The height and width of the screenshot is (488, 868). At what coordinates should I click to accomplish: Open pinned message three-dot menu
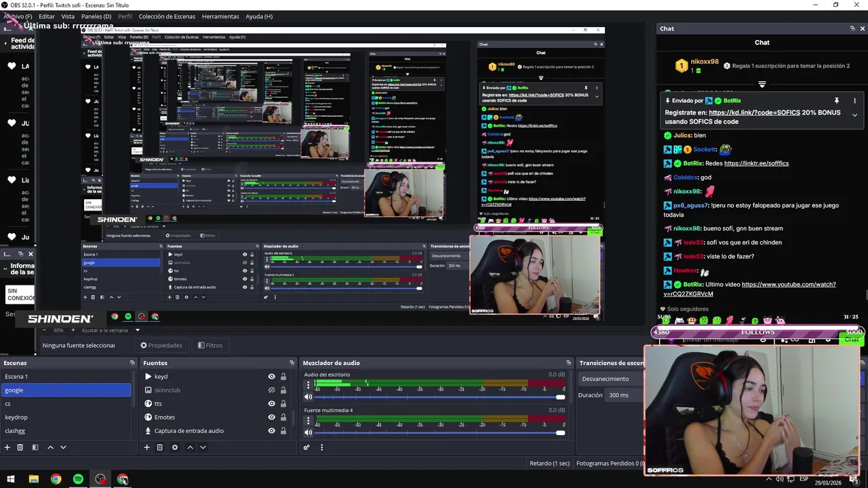tap(854, 100)
